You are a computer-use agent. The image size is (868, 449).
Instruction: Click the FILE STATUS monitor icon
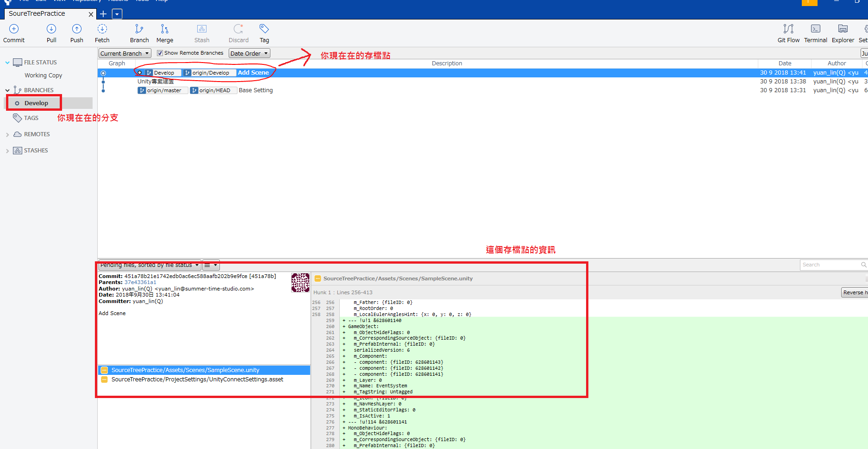[x=18, y=63]
